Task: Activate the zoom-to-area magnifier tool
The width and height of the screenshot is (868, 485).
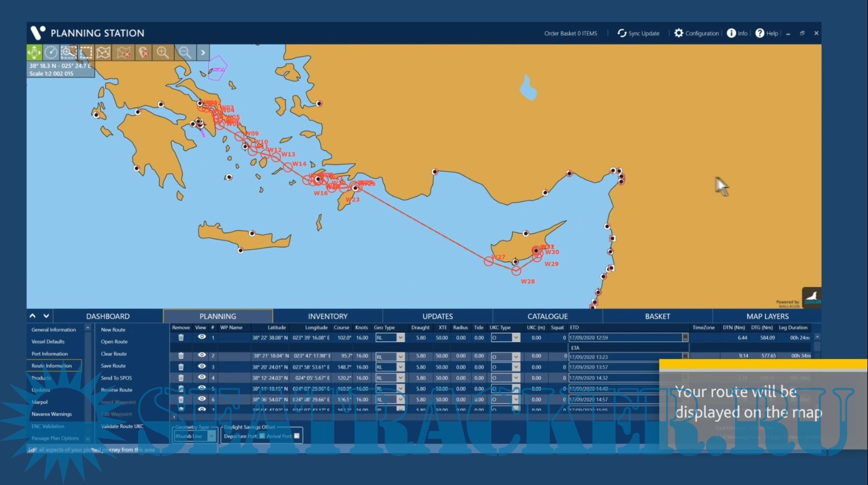Action: [x=68, y=52]
